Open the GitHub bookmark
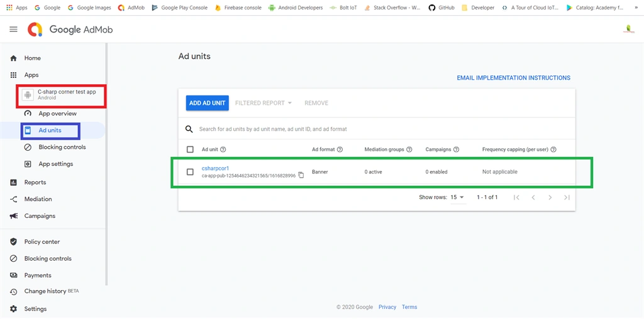 click(441, 8)
